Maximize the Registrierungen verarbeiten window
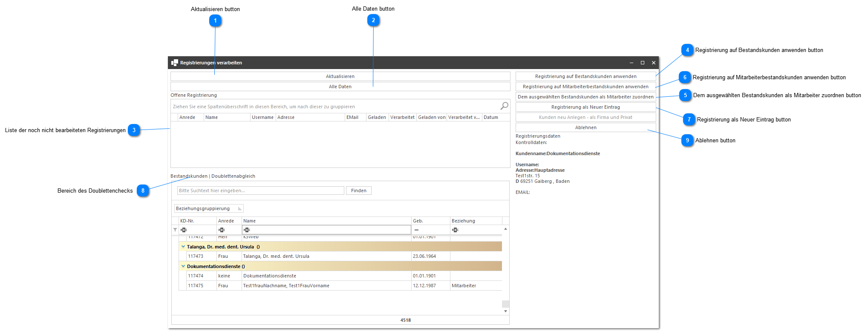Viewport: 868px width, 332px height. [643, 63]
